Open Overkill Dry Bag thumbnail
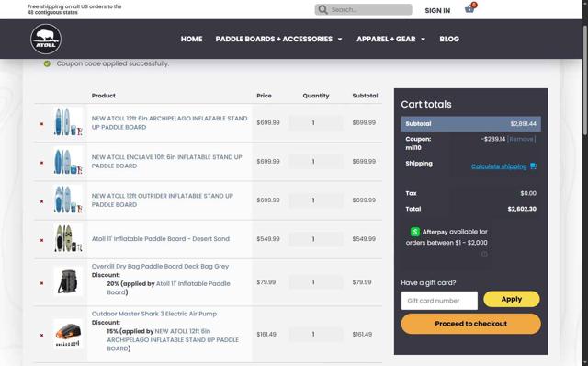Image resolution: width=588 pixels, height=366 pixels. point(68,281)
